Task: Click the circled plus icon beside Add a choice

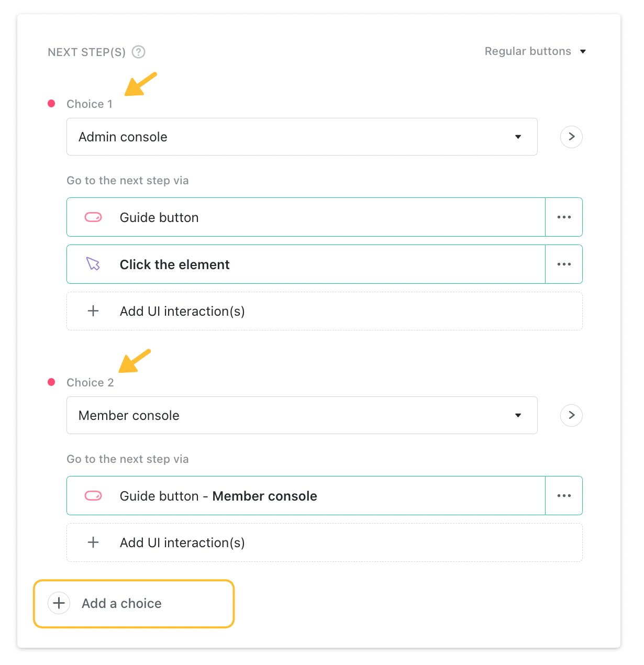Action: (59, 603)
